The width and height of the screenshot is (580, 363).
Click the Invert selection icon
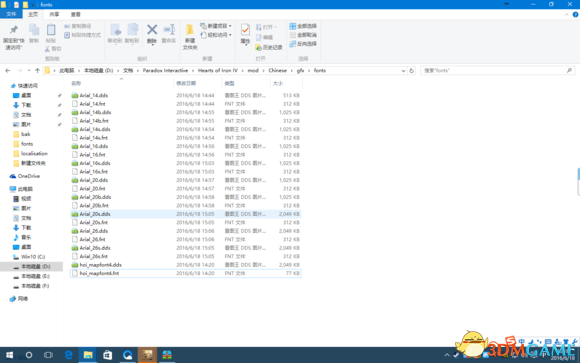point(293,44)
